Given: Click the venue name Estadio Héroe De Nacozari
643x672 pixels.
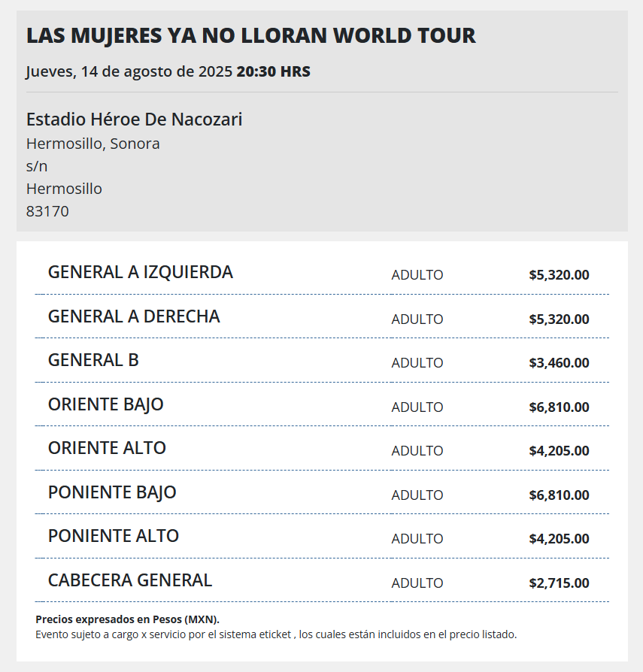Looking at the screenshot, I should coord(134,120).
